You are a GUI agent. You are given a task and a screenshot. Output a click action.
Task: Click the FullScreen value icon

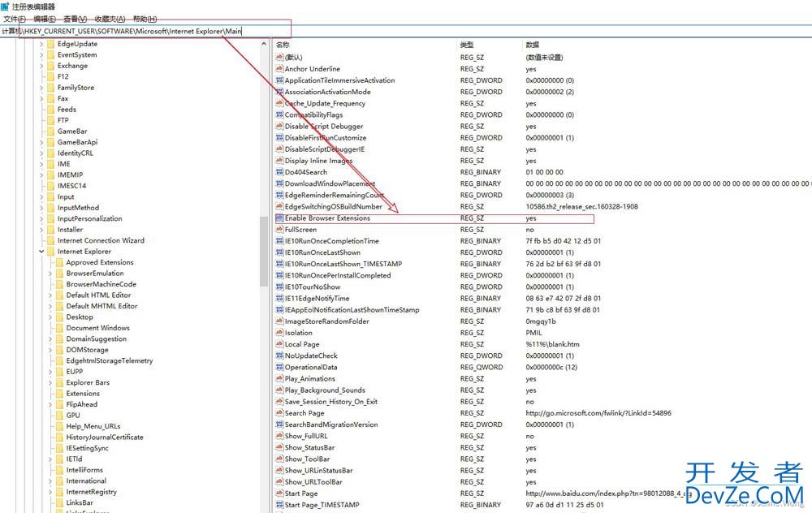pyautogui.click(x=279, y=230)
